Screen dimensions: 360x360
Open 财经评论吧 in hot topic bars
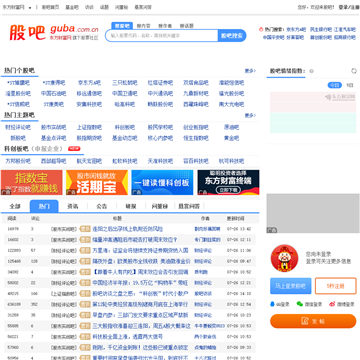click(18, 127)
